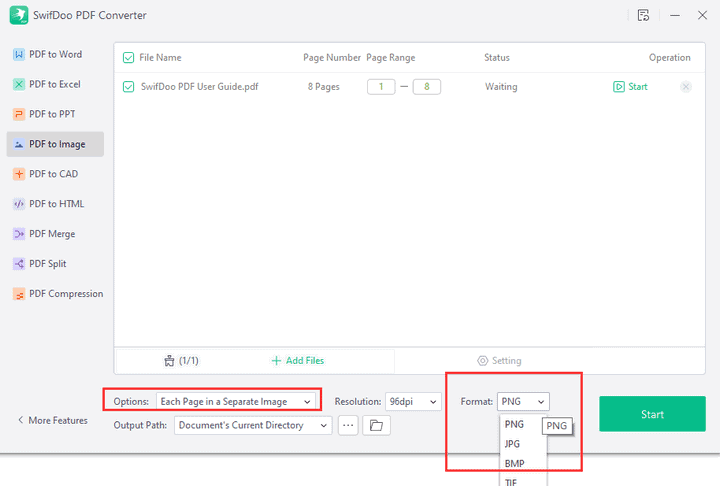Click the Page Range column header
The width and height of the screenshot is (720, 486).
pyautogui.click(x=391, y=57)
